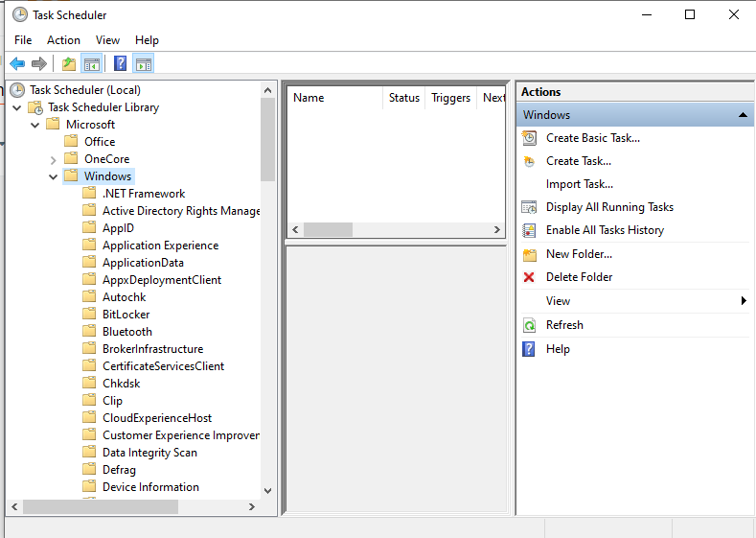This screenshot has width=756, height=538.
Task: Click the Enable All Tasks History icon
Action: (x=529, y=231)
